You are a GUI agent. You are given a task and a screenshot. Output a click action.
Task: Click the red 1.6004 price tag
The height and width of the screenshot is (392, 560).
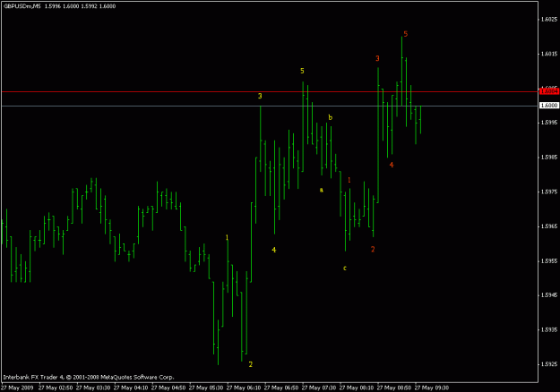(x=549, y=91)
